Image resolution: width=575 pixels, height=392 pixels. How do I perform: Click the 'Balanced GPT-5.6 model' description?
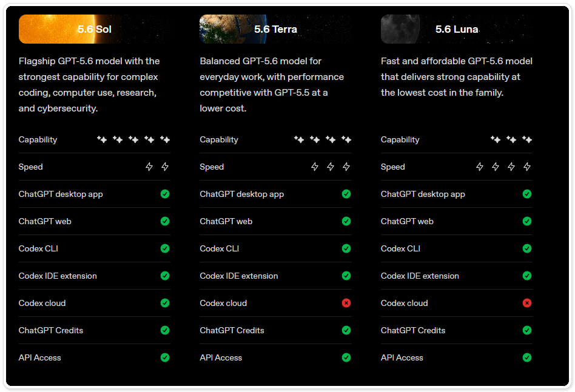(272, 85)
